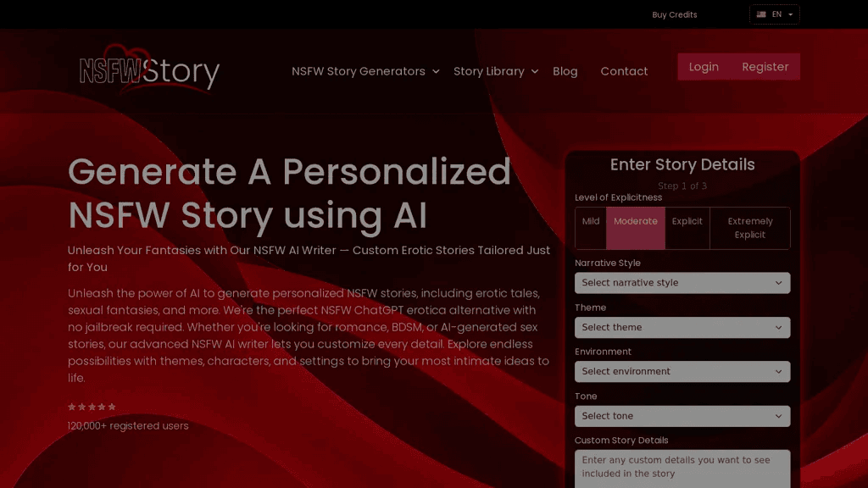The image size is (868, 488).
Task: Open the Select narrative style dropdown
Action: click(682, 283)
